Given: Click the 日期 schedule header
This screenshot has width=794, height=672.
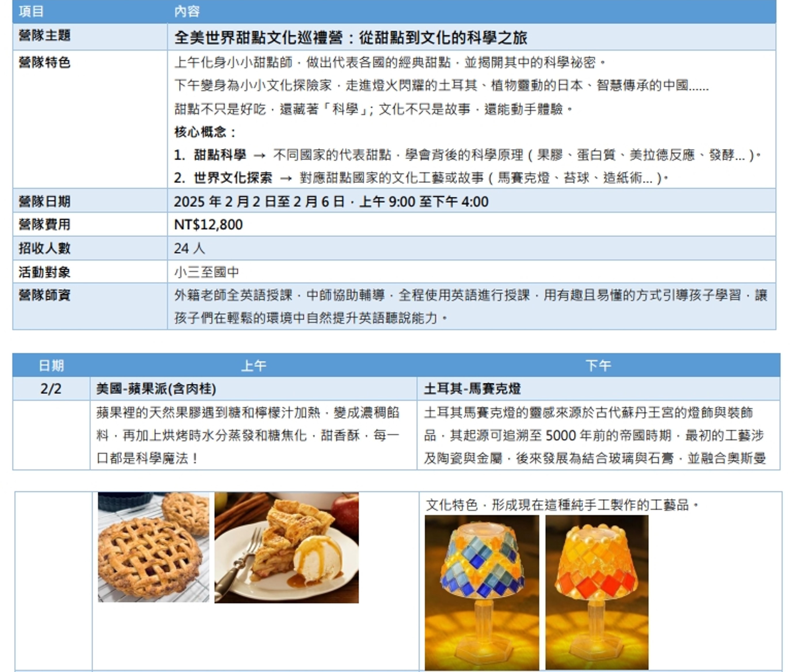Looking at the screenshot, I should click(x=52, y=366).
